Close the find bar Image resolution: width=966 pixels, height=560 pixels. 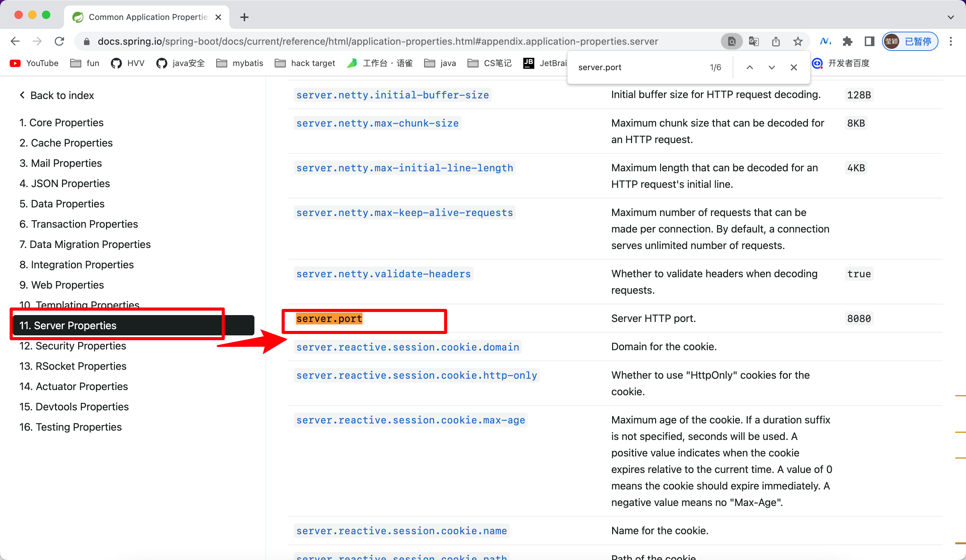pyautogui.click(x=794, y=67)
